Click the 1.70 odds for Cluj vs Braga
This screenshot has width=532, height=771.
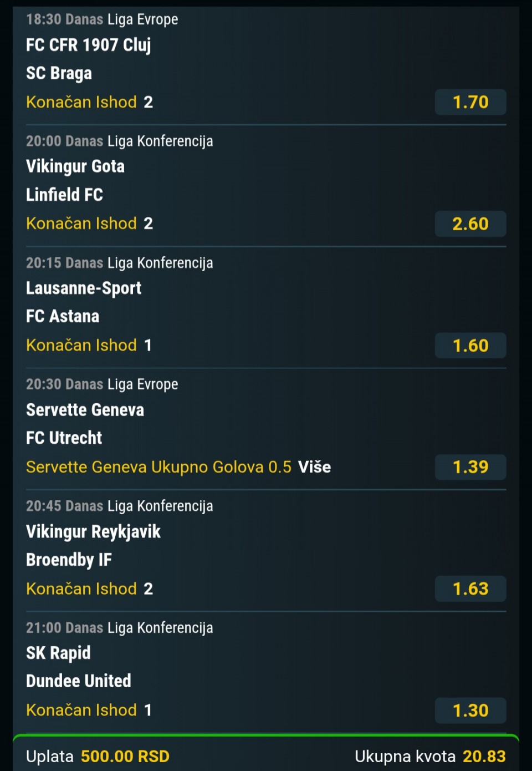coord(470,102)
